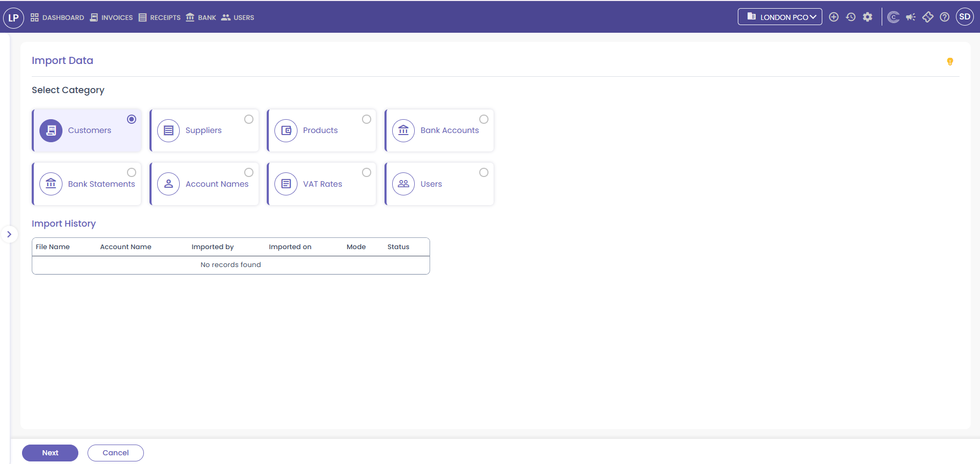Click the Bank Statements card label
This screenshot has width=980, height=464.
tap(101, 184)
